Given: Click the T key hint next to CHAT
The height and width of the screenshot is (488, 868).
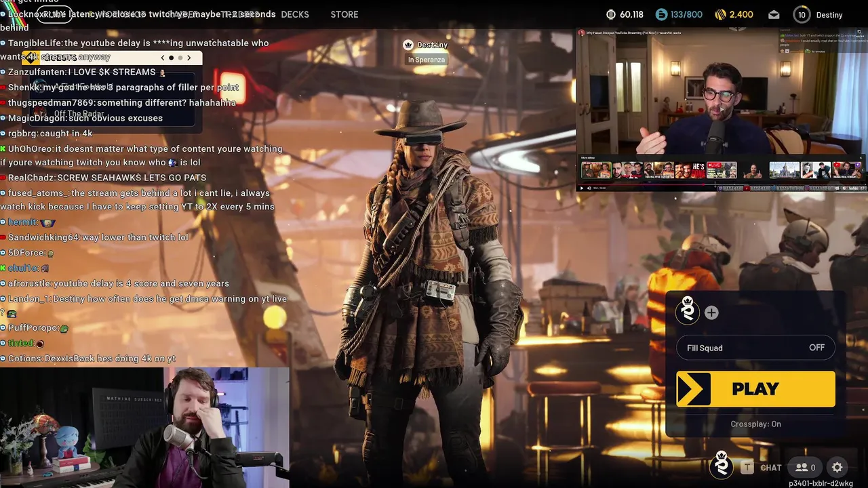Looking at the screenshot, I should pos(747,467).
